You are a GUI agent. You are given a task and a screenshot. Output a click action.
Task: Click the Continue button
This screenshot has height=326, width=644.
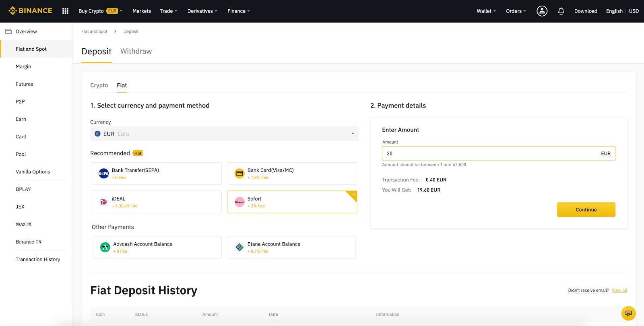coord(586,210)
